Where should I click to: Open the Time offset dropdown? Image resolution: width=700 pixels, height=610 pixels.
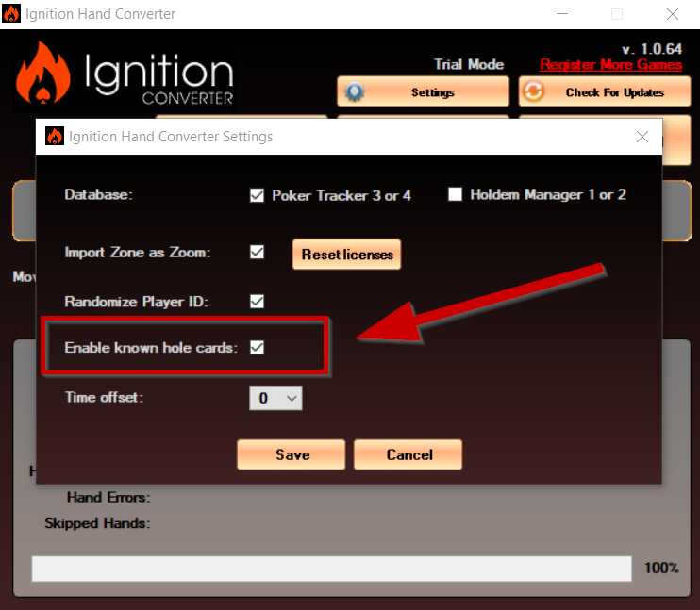(x=275, y=398)
